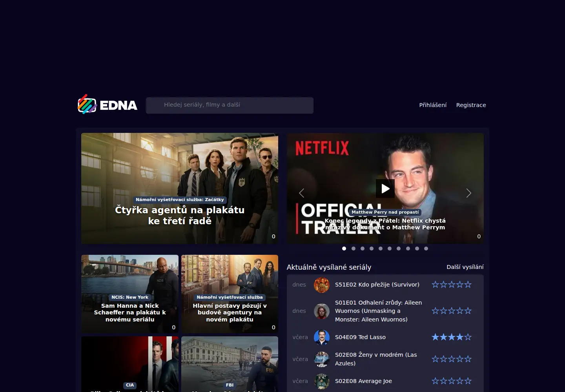Select the fifth carousel dot
This screenshot has width=565, height=392.
381,249
